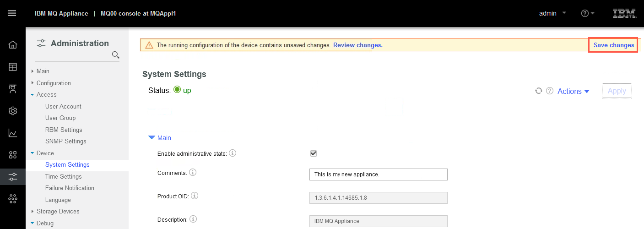Click the Apply button
The width and height of the screenshot is (644, 229).
pos(617,91)
